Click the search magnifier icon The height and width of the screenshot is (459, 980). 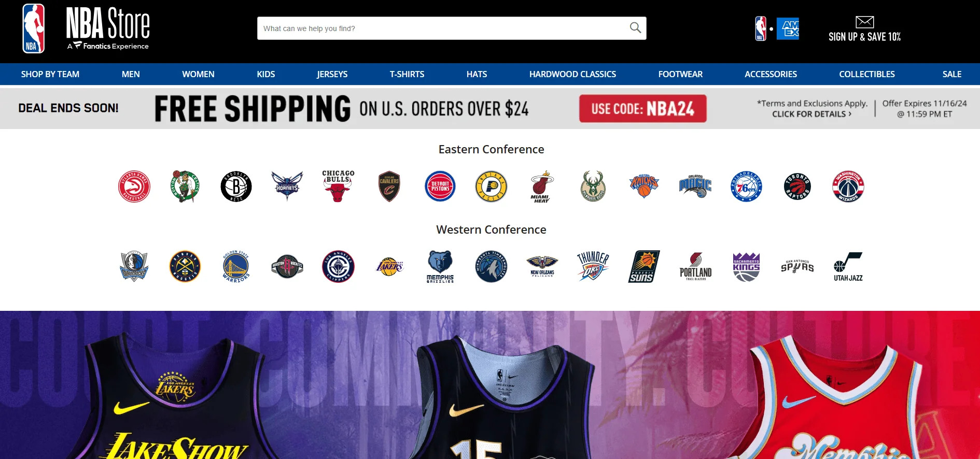coord(635,28)
